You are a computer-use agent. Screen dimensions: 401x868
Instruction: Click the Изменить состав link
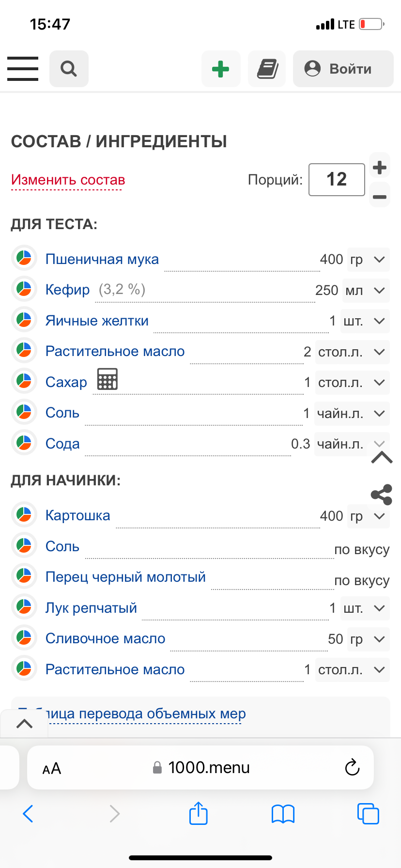pos(68,180)
